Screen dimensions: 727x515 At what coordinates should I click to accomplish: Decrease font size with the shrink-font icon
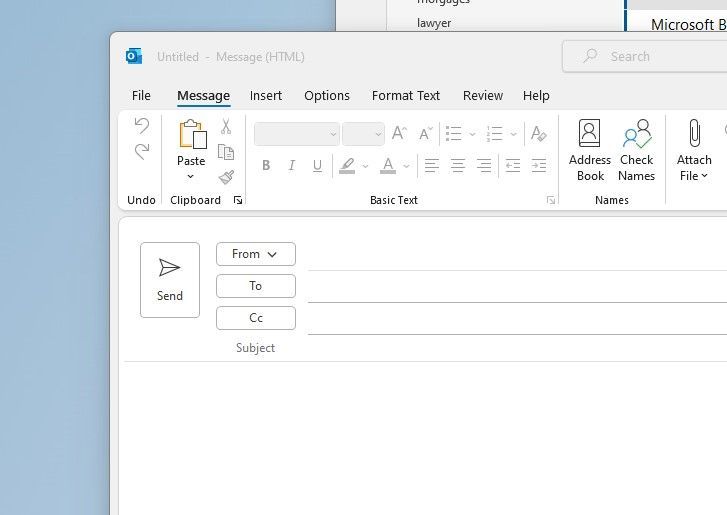[425, 134]
